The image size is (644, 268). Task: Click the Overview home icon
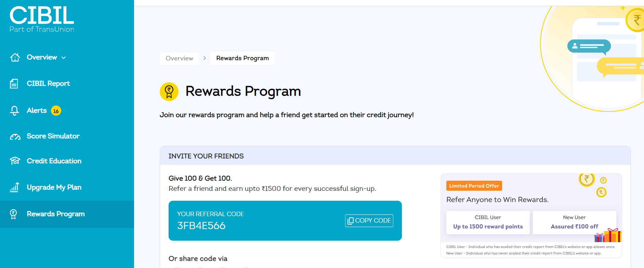point(15,57)
